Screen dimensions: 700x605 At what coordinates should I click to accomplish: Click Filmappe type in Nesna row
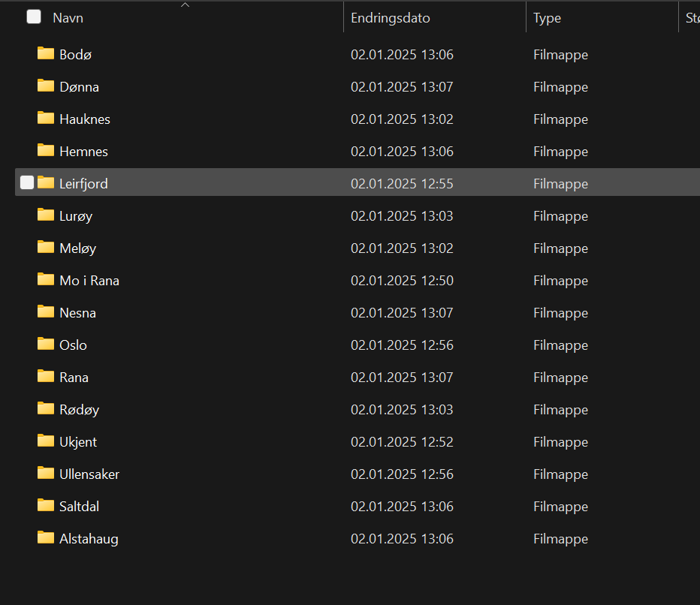(x=560, y=313)
